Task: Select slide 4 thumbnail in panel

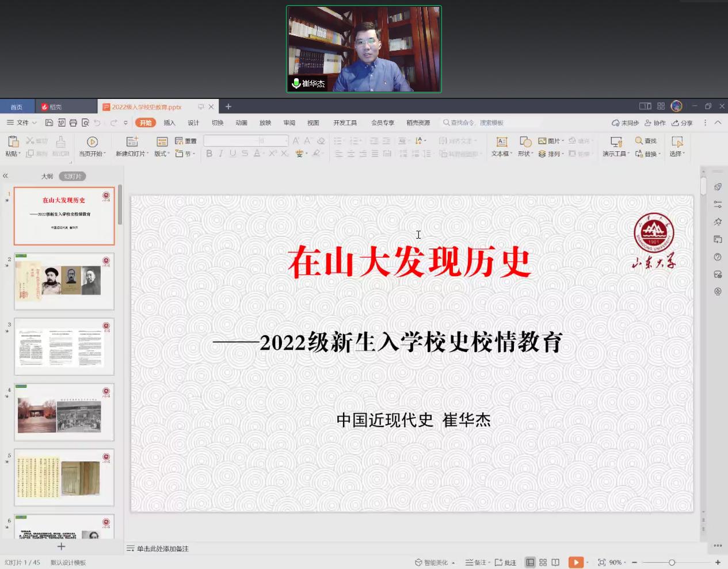Action: coord(64,412)
